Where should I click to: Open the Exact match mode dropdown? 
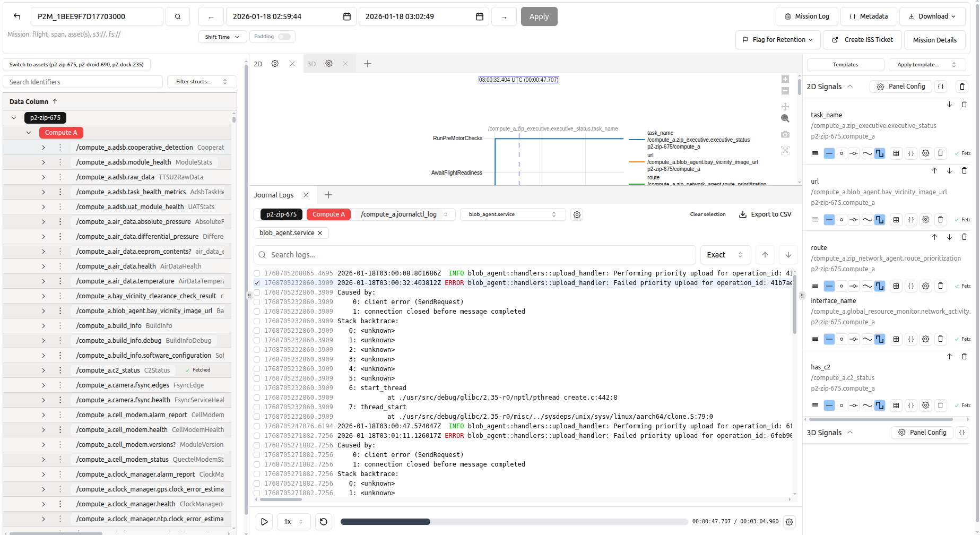tap(725, 255)
